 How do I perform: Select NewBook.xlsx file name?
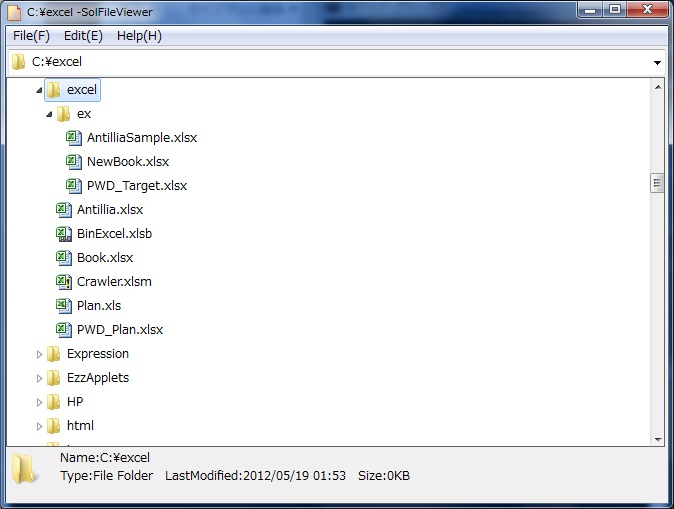(x=128, y=162)
